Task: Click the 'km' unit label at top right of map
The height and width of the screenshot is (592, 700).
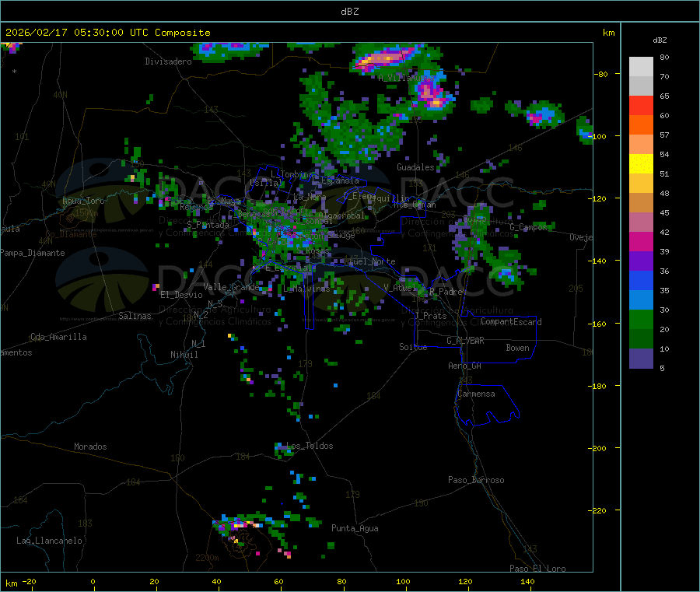Action: point(608,33)
